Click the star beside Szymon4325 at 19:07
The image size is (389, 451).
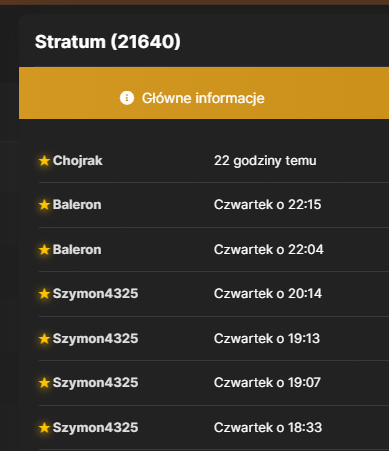(x=44, y=383)
